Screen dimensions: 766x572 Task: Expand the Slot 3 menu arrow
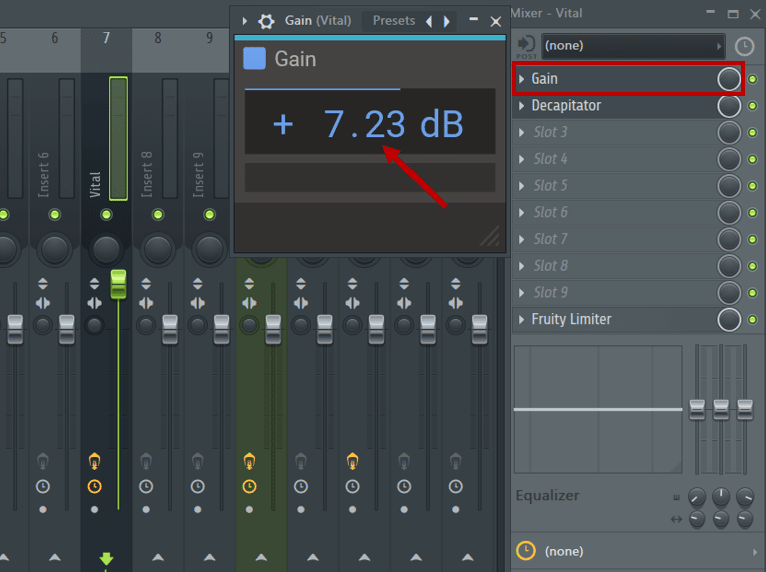[522, 132]
